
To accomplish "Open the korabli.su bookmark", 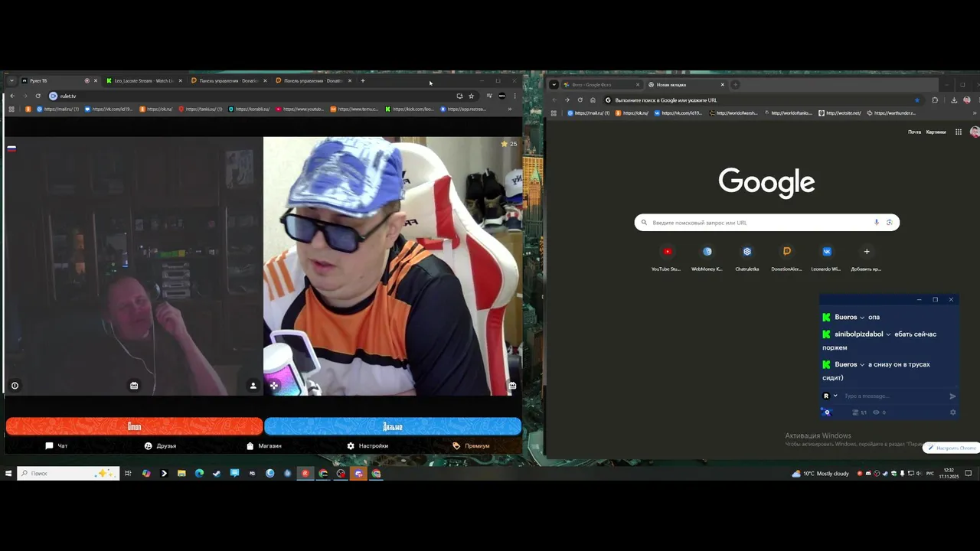I will (249, 109).
